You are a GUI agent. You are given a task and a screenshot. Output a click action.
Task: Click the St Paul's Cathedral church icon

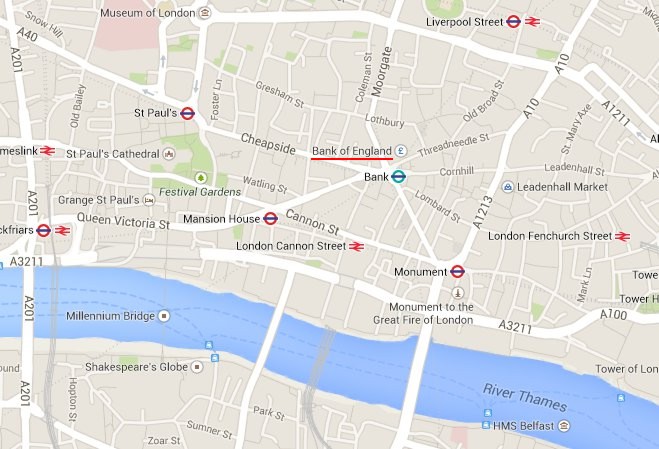click(x=169, y=154)
